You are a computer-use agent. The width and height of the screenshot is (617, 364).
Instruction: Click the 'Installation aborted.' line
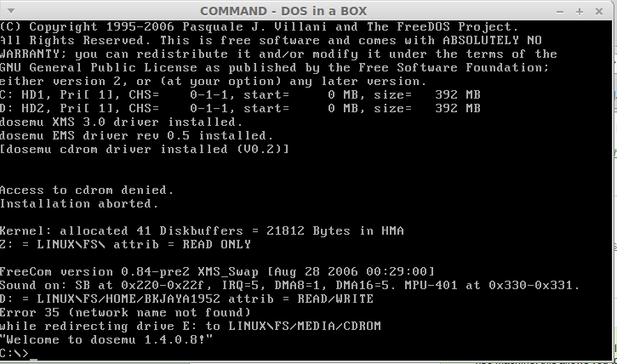(79, 203)
